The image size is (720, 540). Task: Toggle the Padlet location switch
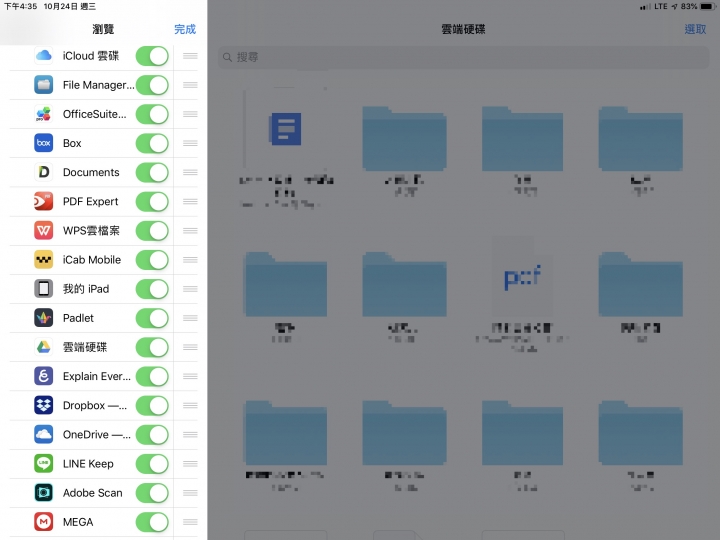coord(152,318)
